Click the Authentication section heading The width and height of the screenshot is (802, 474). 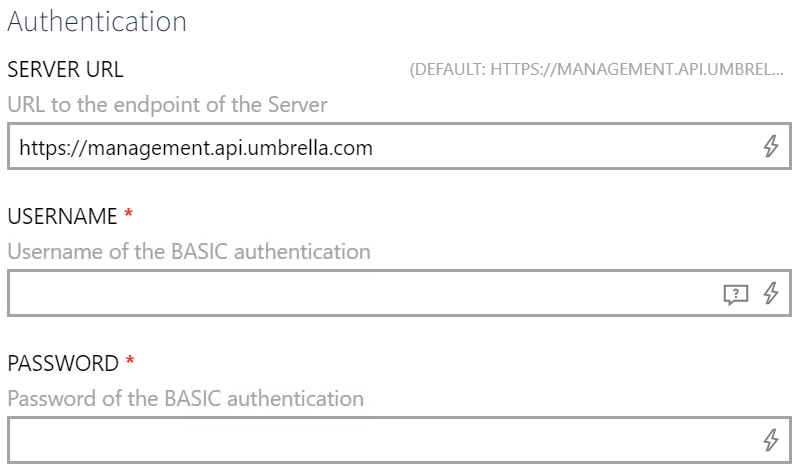(97, 20)
